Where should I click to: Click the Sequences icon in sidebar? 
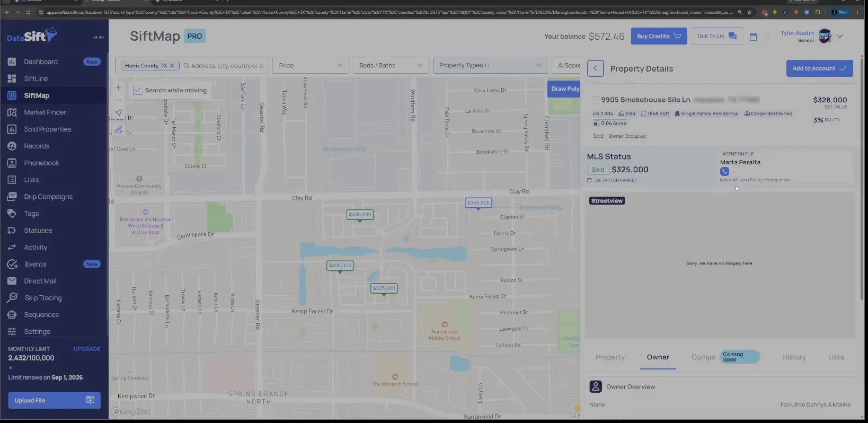click(12, 315)
